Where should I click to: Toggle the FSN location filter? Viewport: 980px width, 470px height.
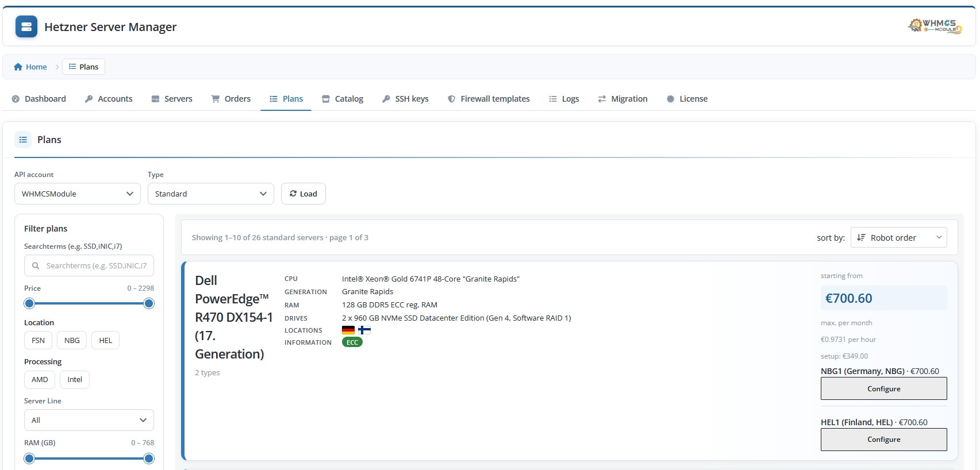pos(38,340)
